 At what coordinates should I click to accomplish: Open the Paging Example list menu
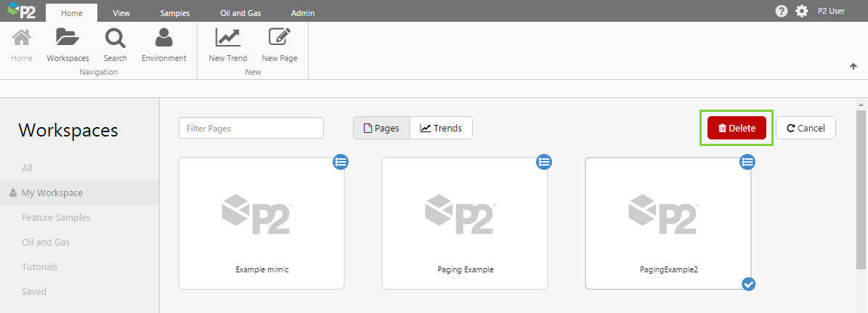pos(543,162)
